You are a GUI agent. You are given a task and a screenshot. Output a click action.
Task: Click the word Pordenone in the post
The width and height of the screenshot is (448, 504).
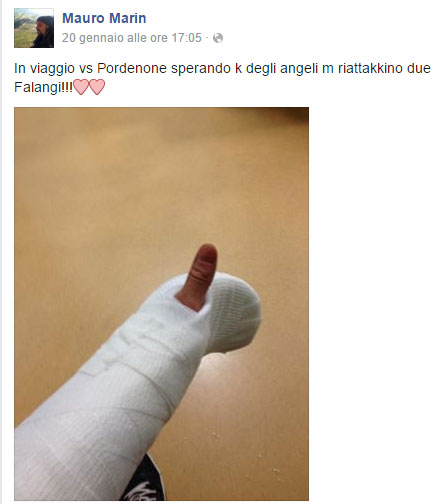[x=132, y=68]
